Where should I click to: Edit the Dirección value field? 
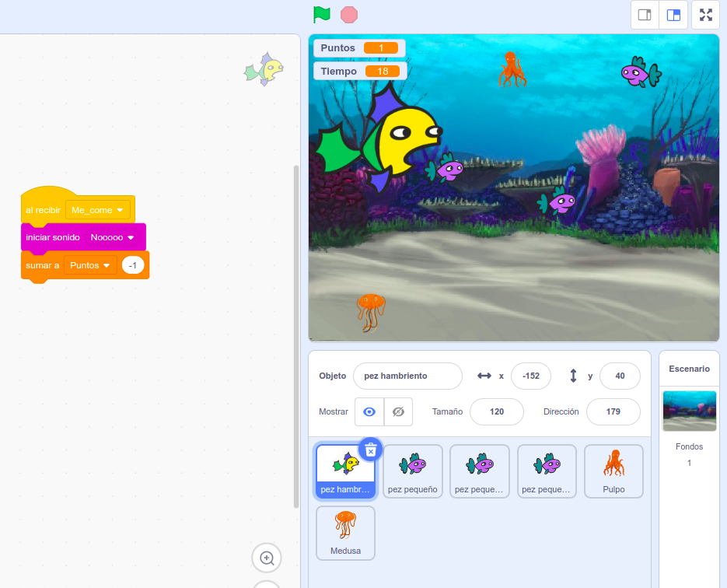click(x=613, y=411)
